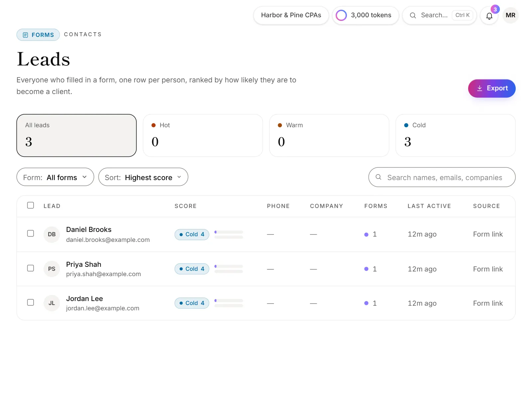Click the purple forms dot in Priya Shah row
The width and height of the screenshot is (532, 409).
pyautogui.click(x=366, y=269)
